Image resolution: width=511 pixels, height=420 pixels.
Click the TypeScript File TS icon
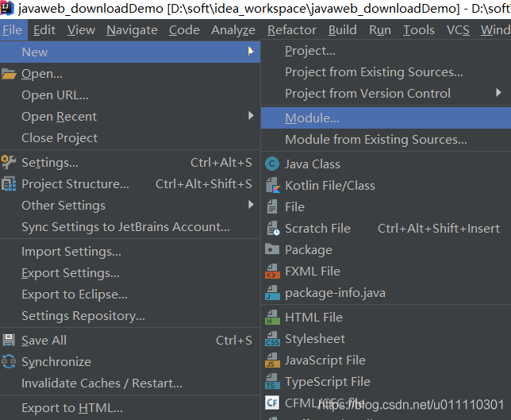pyautogui.click(x=272, y=382)
